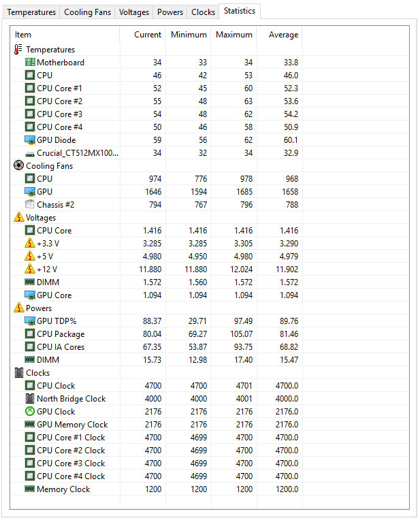Select the GPU Diode row label
The height and width of the screenshot is (520, 420).
[x=56, y=140]
